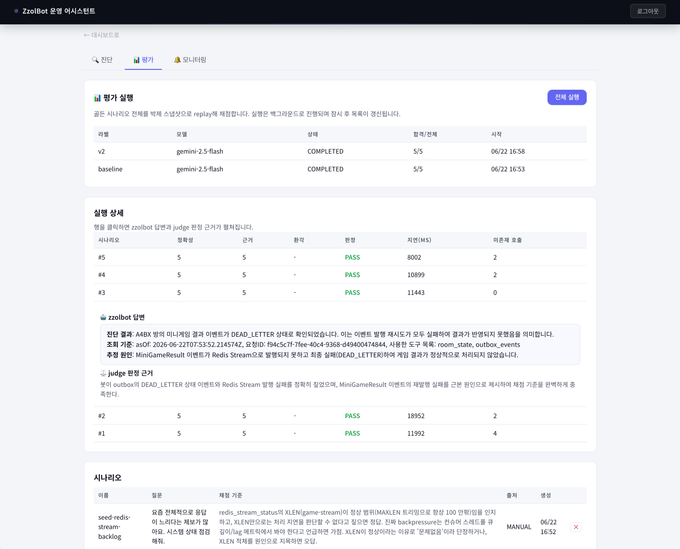Click the 정확성 column header

click(185, 240)
